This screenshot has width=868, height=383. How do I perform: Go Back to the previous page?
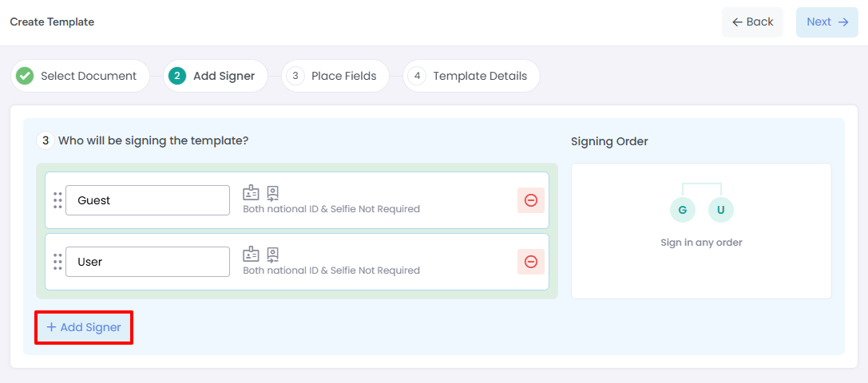point(752,22)
